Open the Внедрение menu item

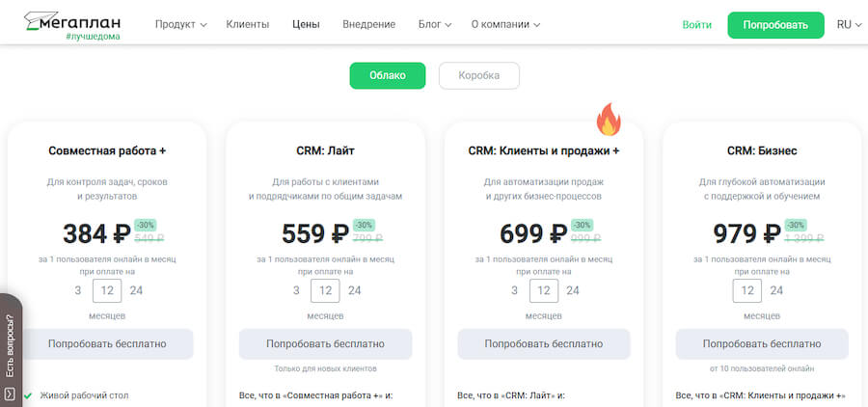coord(368,25)
